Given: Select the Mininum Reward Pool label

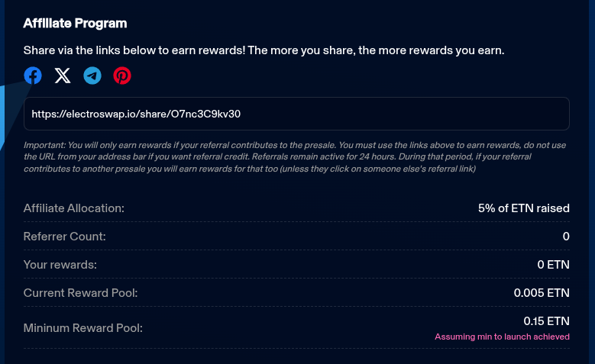Looking at the screenshot, I should [83, 328].
